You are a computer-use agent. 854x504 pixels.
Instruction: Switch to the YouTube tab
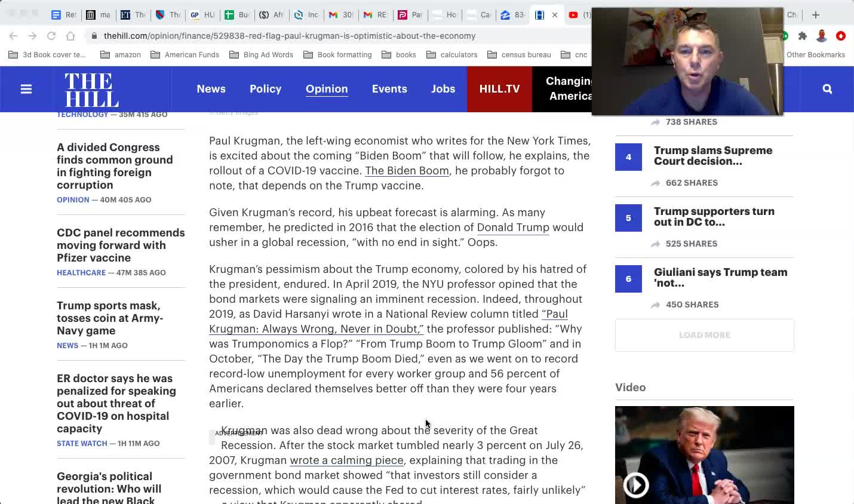[x=578, y=15]
